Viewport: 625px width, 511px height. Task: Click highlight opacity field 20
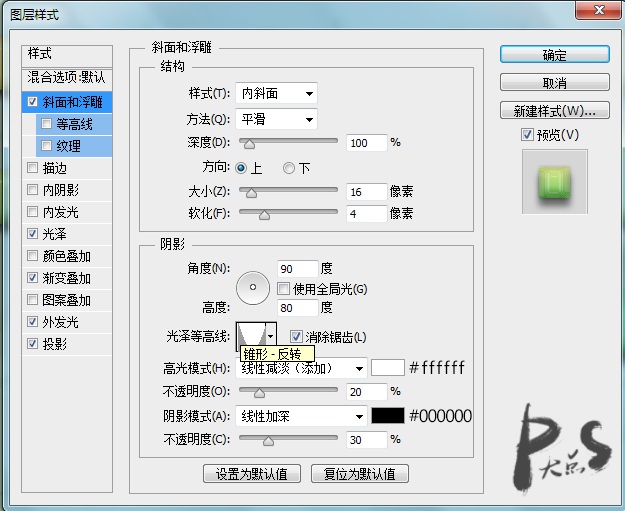tap(367, 391)
